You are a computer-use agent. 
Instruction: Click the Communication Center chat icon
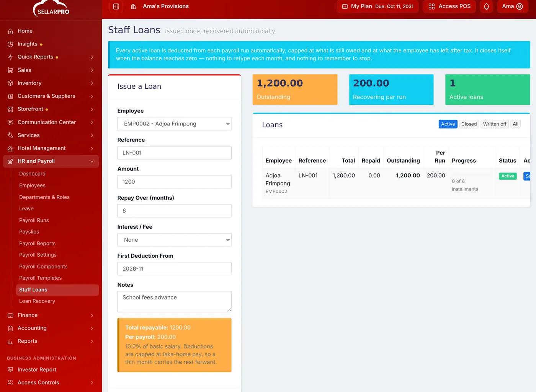coord(10,122)
